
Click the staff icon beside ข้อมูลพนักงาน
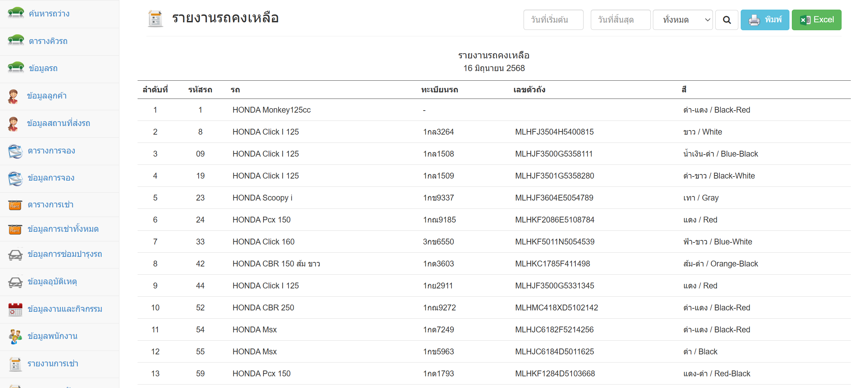15,337
